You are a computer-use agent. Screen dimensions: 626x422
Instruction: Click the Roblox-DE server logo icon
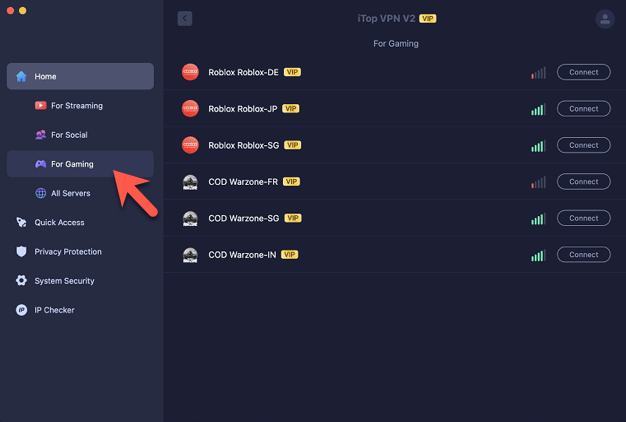190,72
